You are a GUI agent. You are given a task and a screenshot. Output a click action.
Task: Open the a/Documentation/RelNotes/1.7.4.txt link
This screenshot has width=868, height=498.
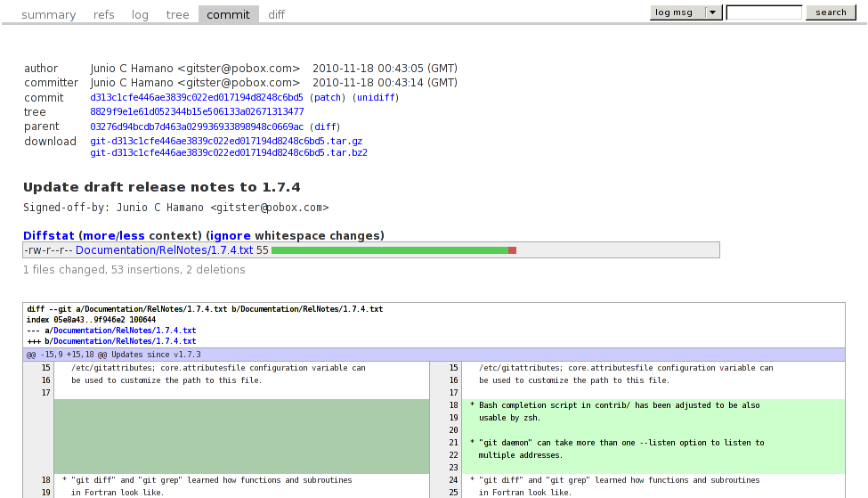click(125, 331)
